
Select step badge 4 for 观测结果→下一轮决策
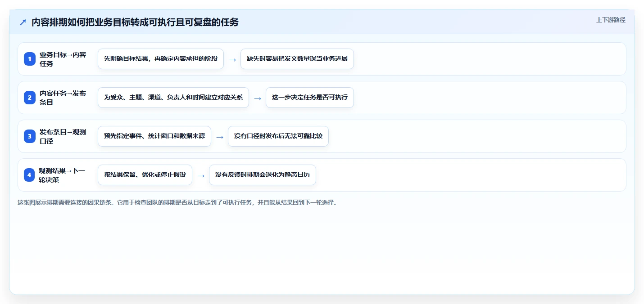[x=30, y=175]
